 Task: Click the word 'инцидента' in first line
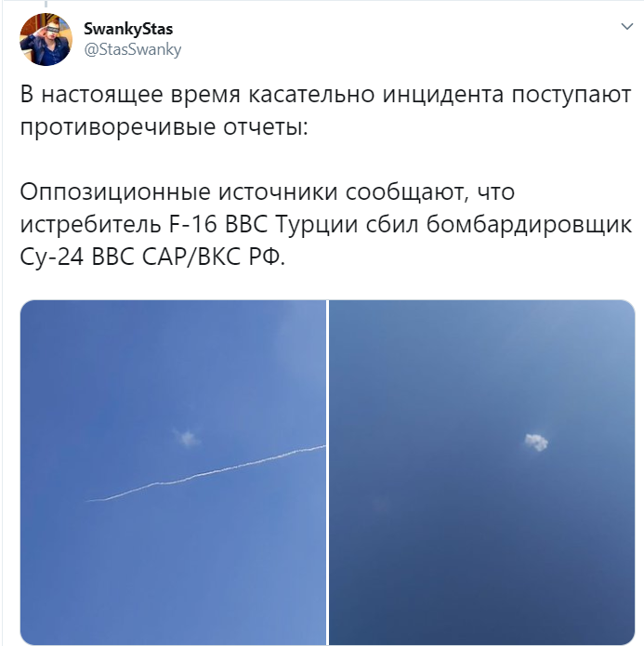pos(443,95)
